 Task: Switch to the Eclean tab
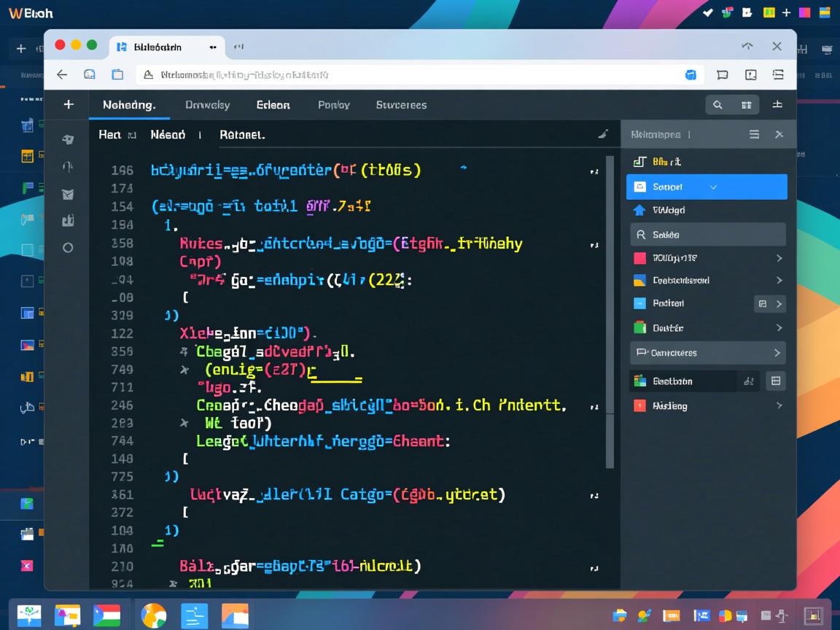(x=273, y=105)
